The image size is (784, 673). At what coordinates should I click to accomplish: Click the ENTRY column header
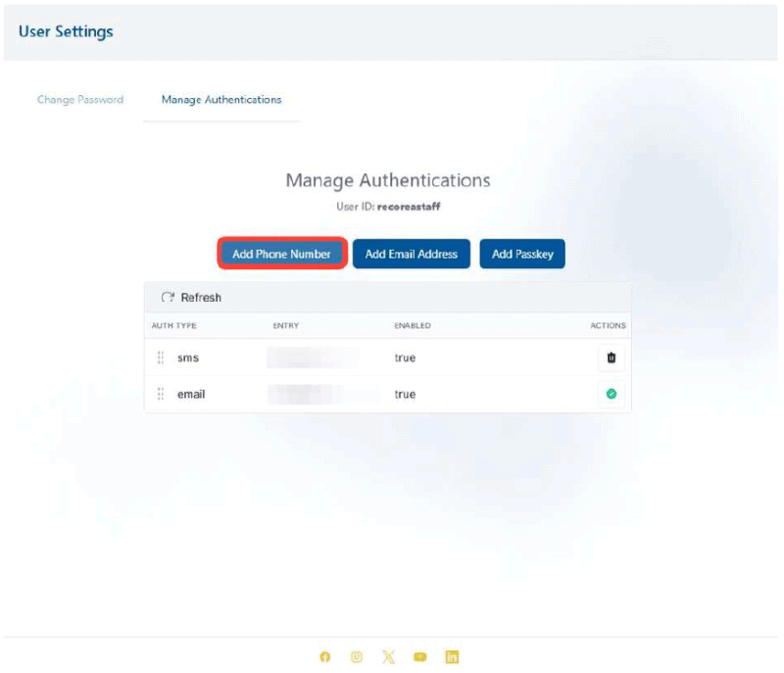(x=286, y=326)
